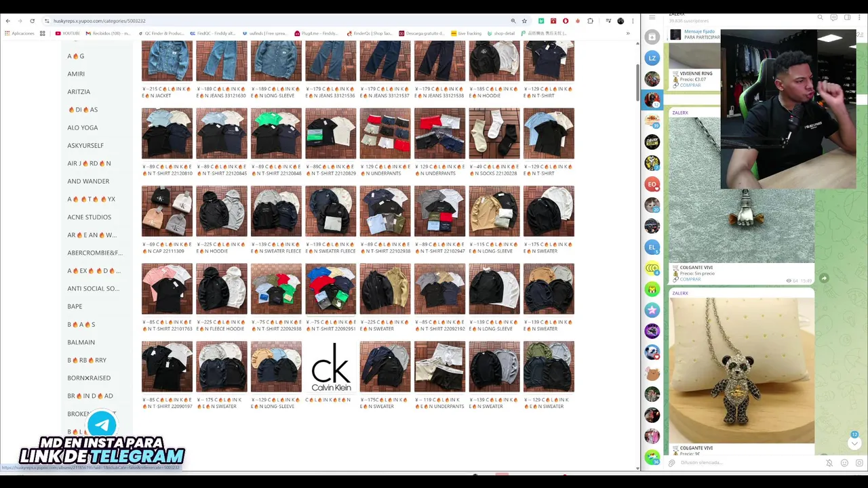Search in the Telegram channel
The height and width of the screenshot is (488, 868).
820,18
